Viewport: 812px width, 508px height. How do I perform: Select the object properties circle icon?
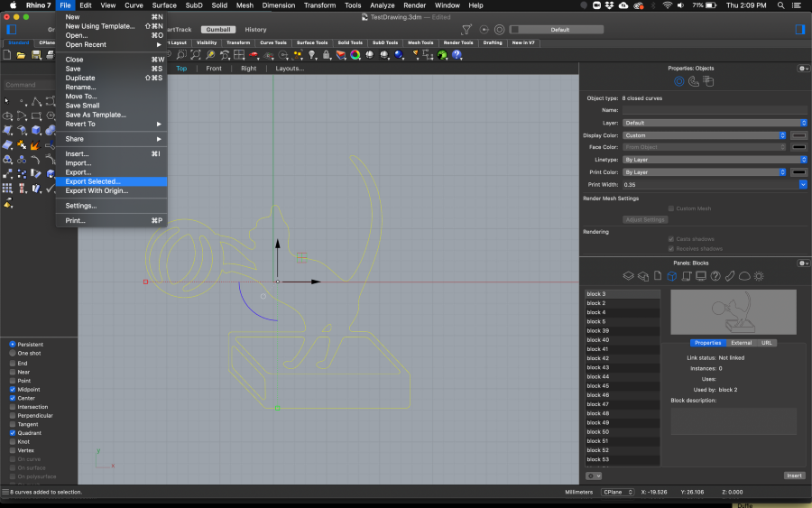[x=679, y=81]
